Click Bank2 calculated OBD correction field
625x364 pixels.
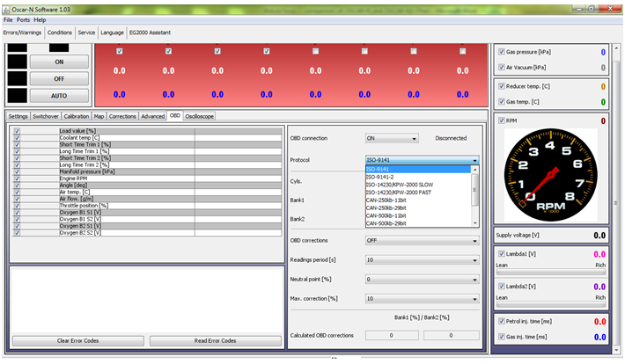click(x=452, y=336)
